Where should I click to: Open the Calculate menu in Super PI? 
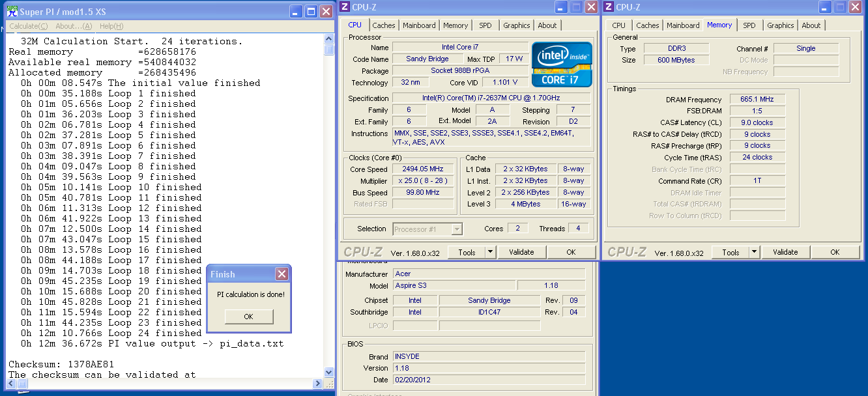pyautogui.click(x=28, y=26)
